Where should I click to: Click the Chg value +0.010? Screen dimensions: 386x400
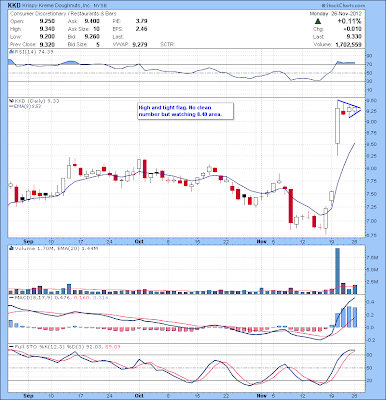coord(352,29)
